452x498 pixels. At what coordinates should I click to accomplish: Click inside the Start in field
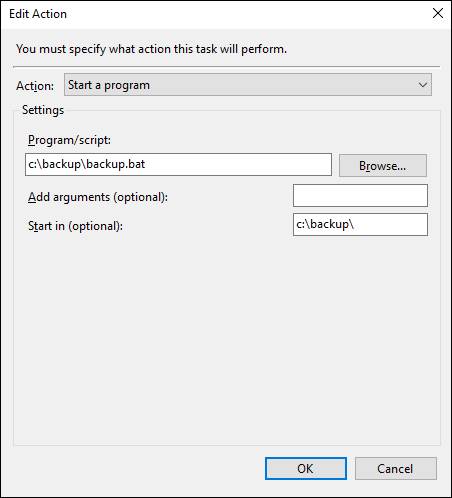click(x=360, y=224)
